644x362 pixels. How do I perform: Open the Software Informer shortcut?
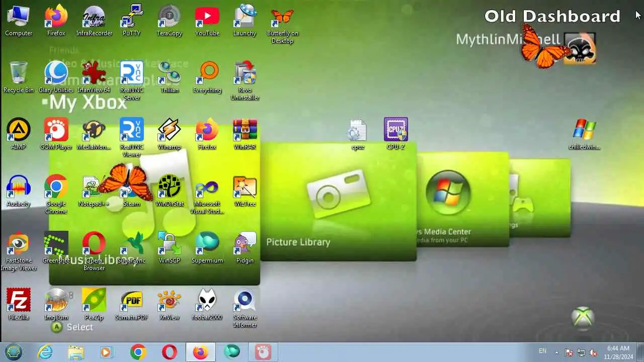(245, 308)
